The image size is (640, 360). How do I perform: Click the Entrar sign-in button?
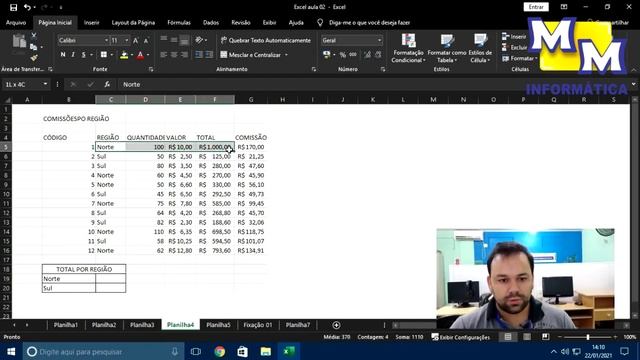point(536,7)
